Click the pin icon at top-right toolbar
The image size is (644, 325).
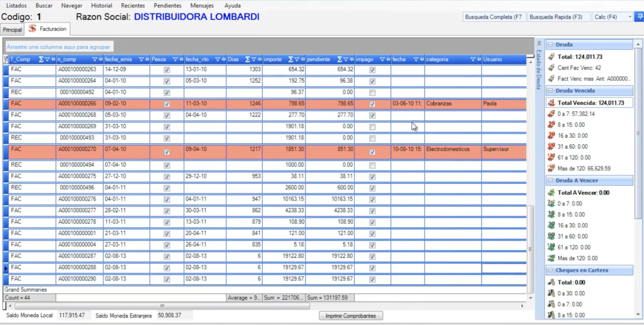(640, 17)
